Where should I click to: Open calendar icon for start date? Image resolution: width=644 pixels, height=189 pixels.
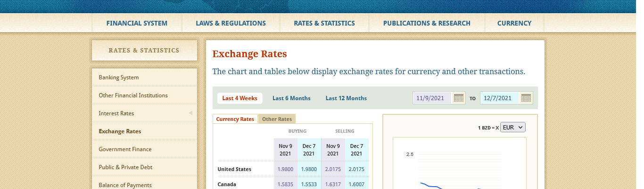tap(458, 98)
